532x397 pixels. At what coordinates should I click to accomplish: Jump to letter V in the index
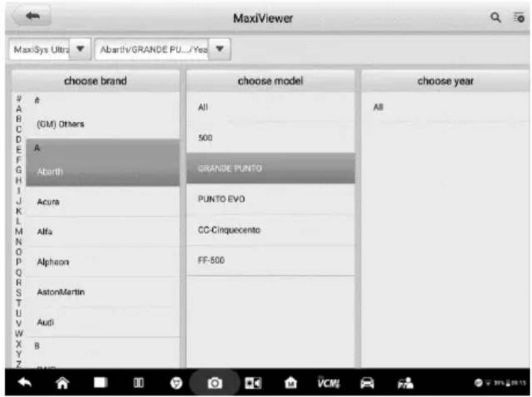19,324
